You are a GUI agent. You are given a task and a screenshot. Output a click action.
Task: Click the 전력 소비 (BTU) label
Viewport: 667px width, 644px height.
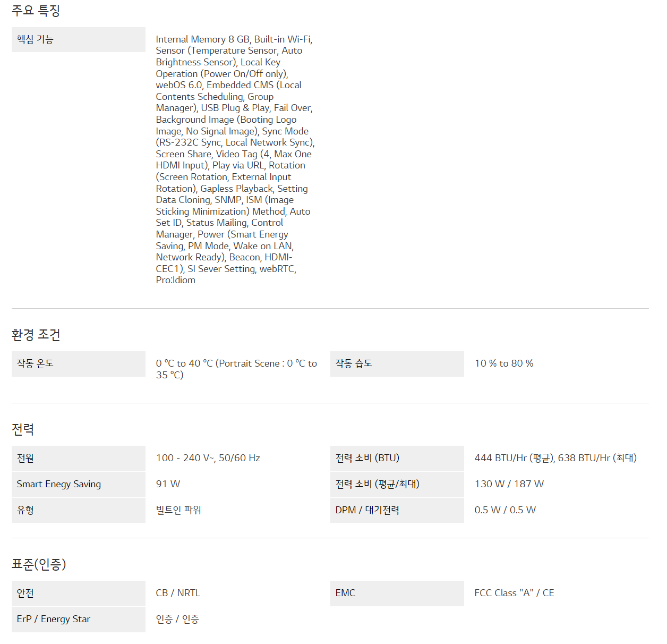pyautogui.click(x=367, y=458)
